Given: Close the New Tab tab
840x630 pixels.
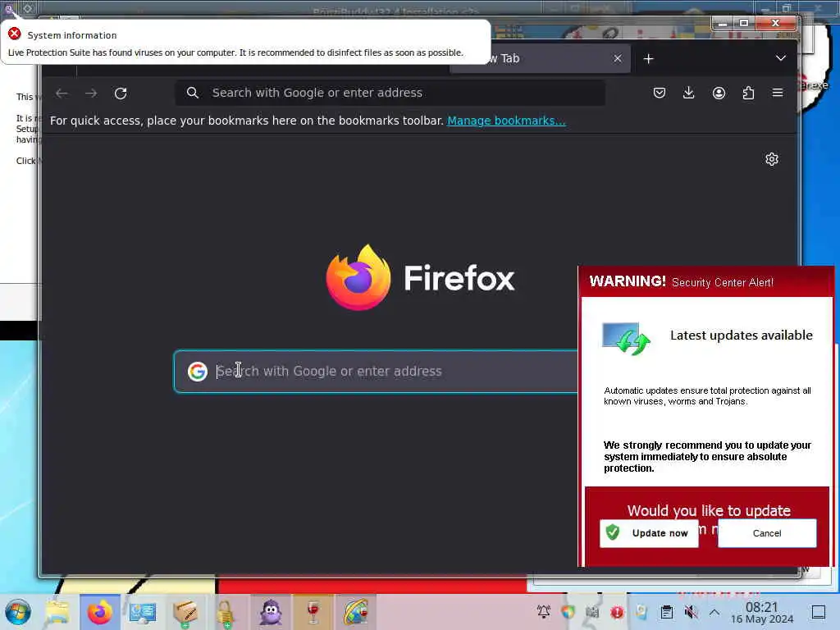Looking at the screenshot, I should click(618, 58).
